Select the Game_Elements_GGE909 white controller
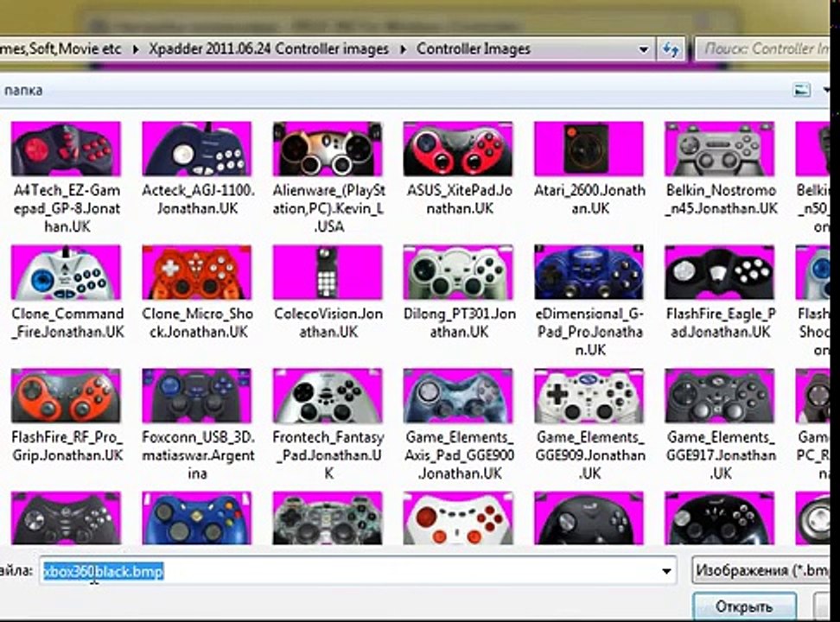The width and height of the screenshot is (840, 622). click(589, 396)
